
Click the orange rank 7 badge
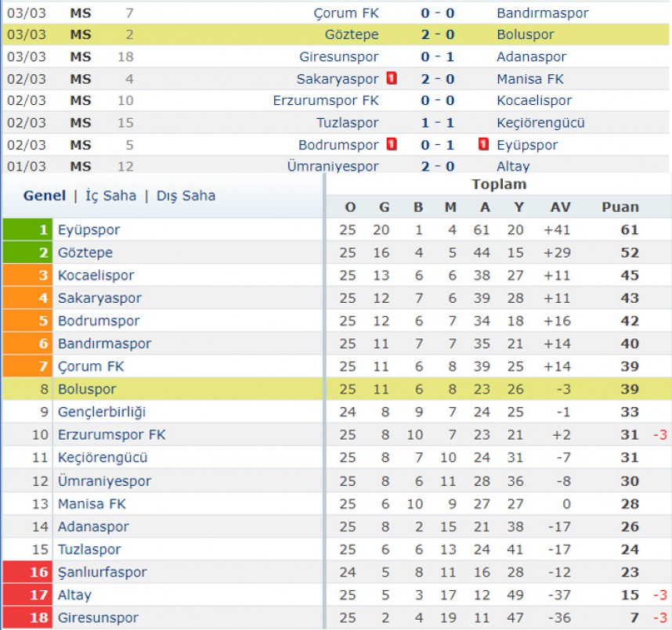27,366
